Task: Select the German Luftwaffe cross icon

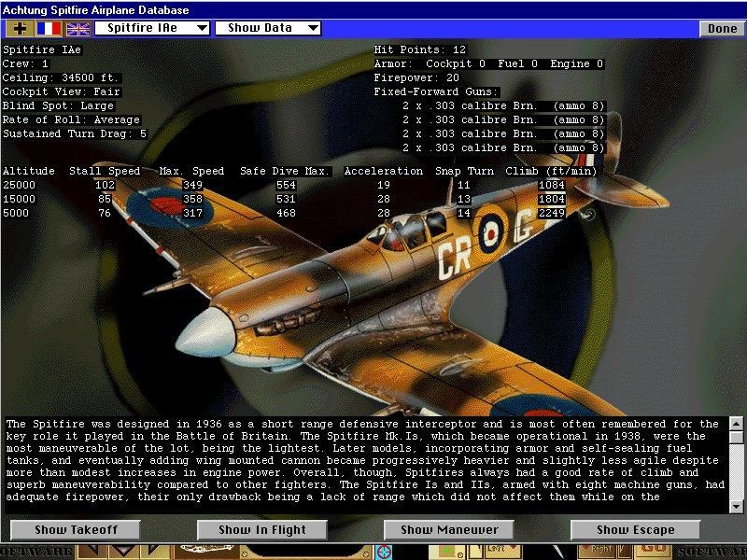Action: pos(19,29)
